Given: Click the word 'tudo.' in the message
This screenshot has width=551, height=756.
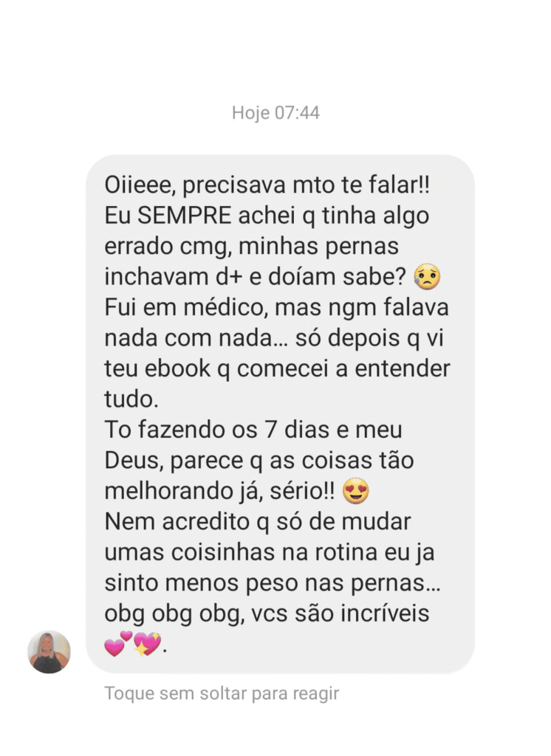Looking at the screenshot, I should (x=131, y=399).
